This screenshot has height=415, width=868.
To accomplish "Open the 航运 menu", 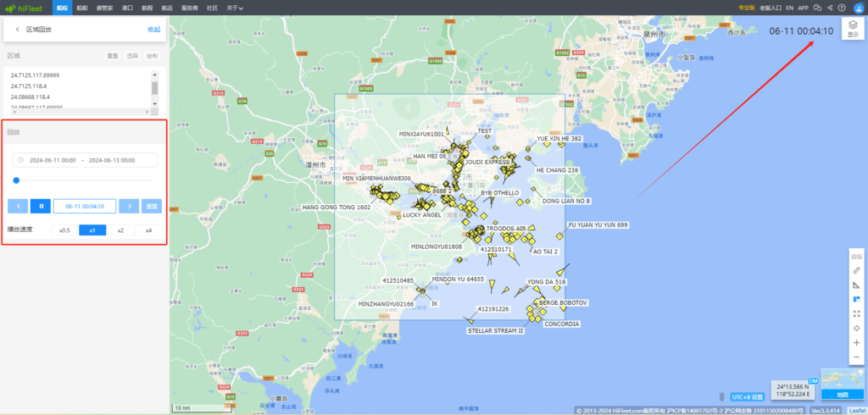I will click(x=167, y=8).
